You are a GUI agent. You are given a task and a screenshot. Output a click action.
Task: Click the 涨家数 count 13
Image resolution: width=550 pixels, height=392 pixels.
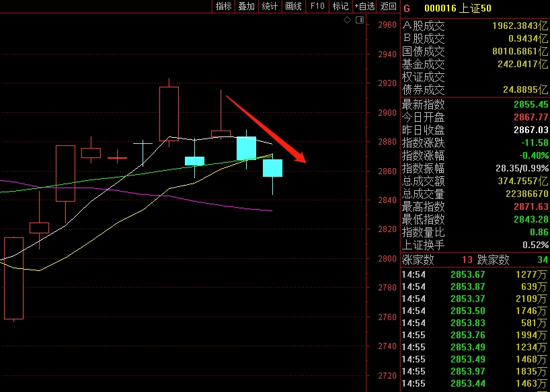467,260
